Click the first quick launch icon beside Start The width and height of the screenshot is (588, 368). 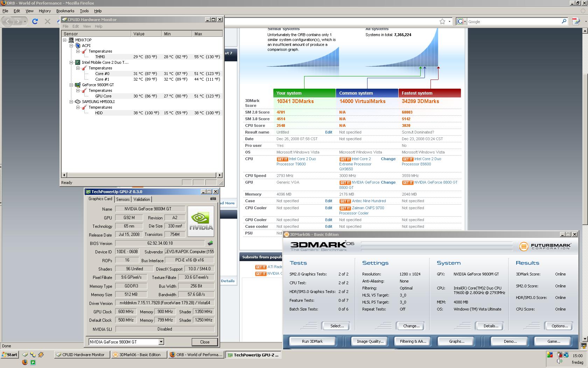coord(25,354)
